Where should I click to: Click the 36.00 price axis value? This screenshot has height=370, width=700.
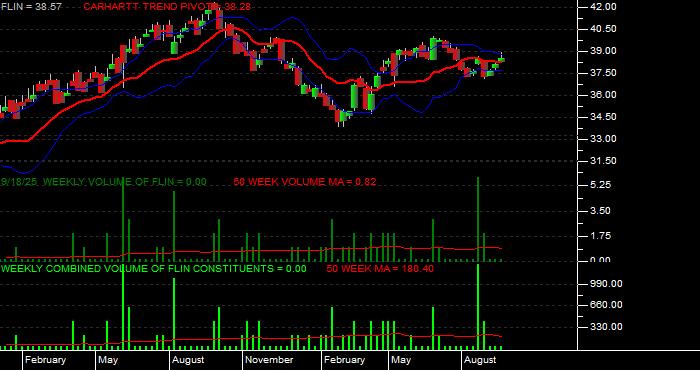pyautogui.click(x=603, y=95)
